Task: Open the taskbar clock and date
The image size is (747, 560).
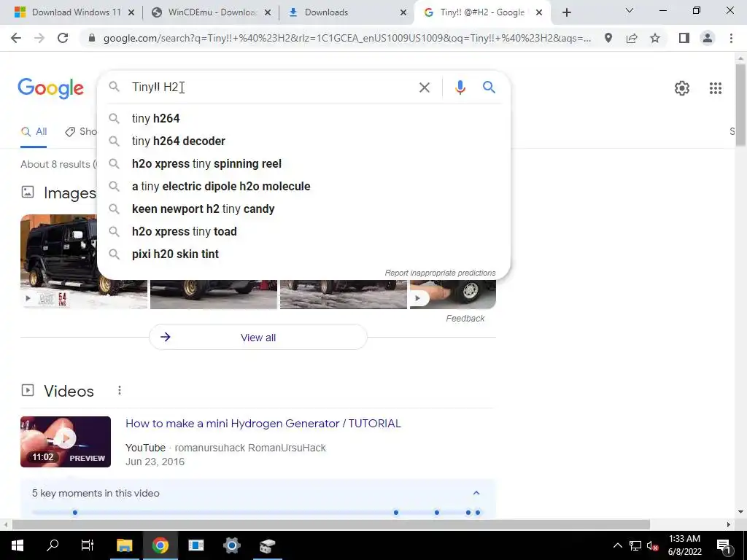Action: 684,545
